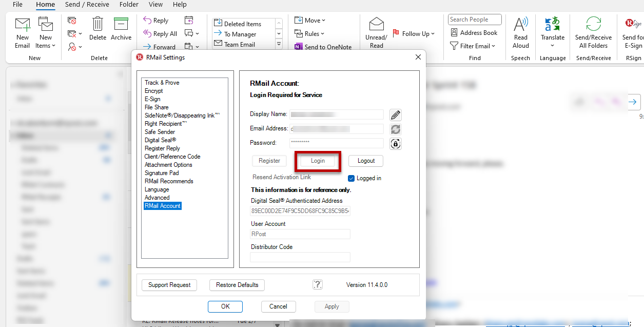Image resolution: width=644 pixels, height=327 pixels.
Task: Select Track & Prove in settings list
Action: [x=162, y=83]
